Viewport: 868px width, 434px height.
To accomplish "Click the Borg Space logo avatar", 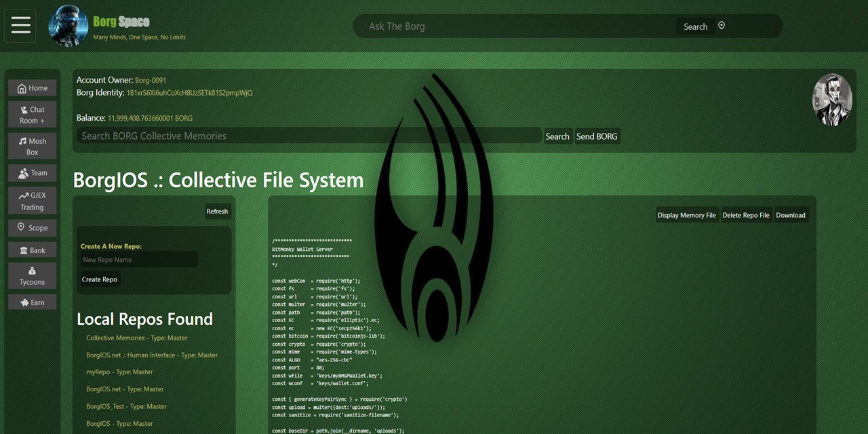I will [68, 26].
